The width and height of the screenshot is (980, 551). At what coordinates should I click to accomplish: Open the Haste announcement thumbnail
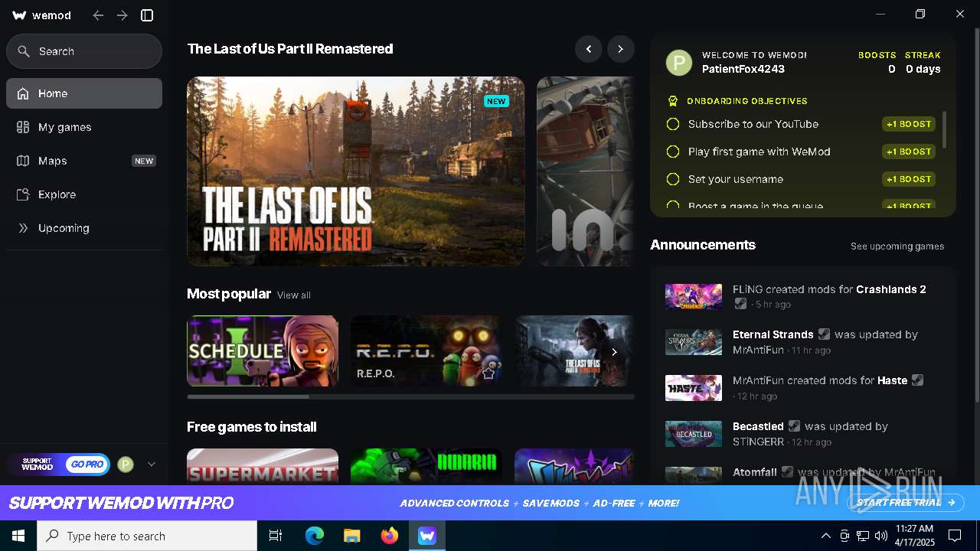point(694,388)
